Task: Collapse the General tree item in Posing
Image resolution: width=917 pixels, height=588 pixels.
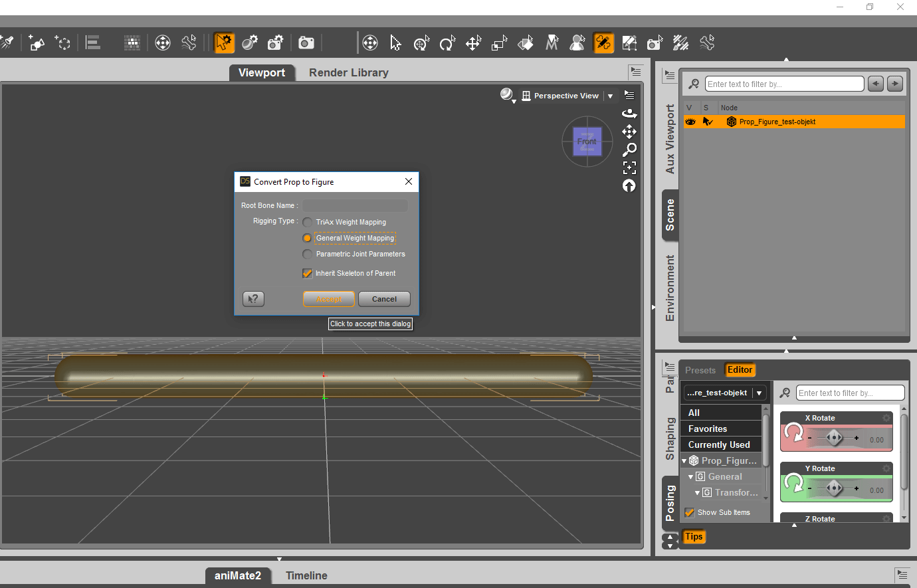Action: click(x=691, y=476)
